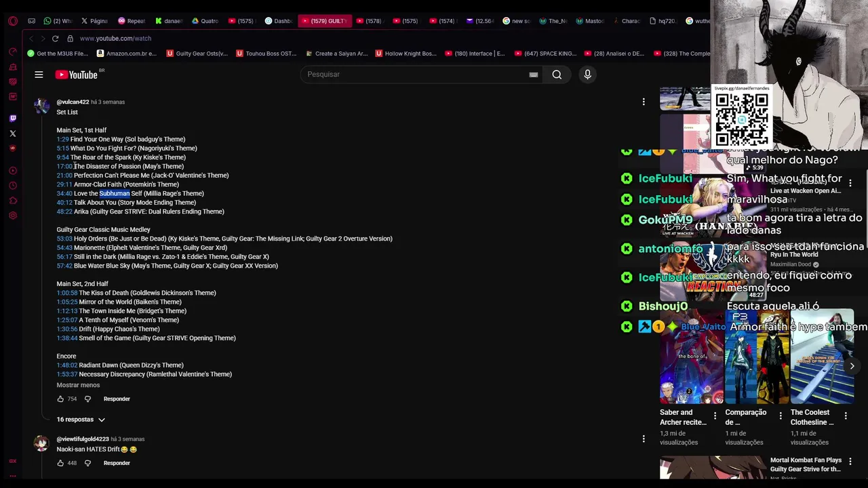This screenshot has height=488, width=868.
Task: Jump to timestamp 1:30:56 Drift
Action: [67, 329]
